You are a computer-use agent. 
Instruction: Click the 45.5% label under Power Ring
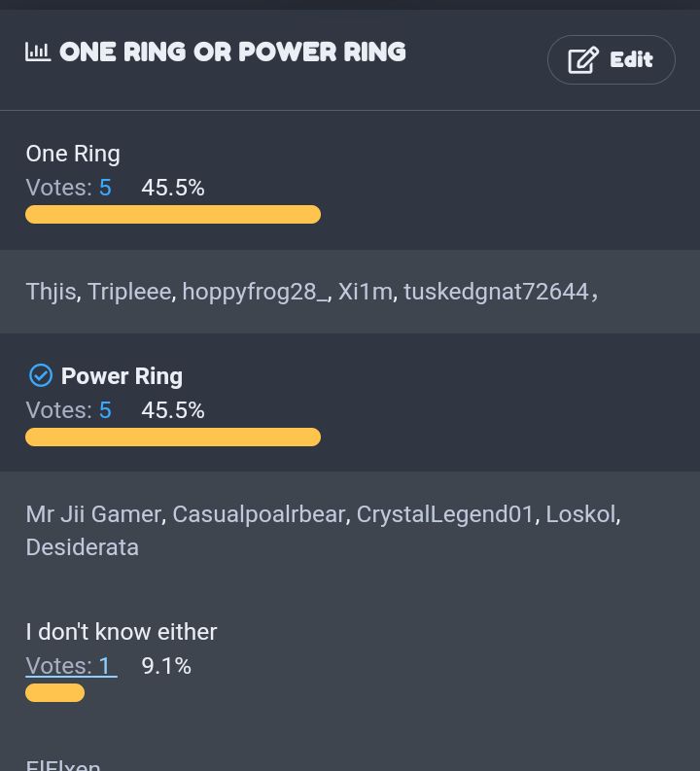[173, 410]
